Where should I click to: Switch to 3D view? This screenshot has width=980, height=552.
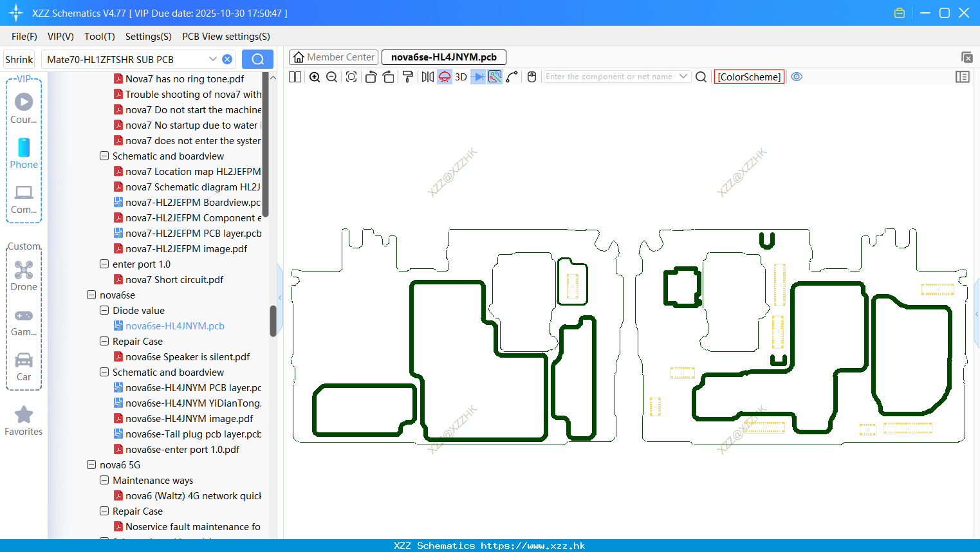coord(461,77)
